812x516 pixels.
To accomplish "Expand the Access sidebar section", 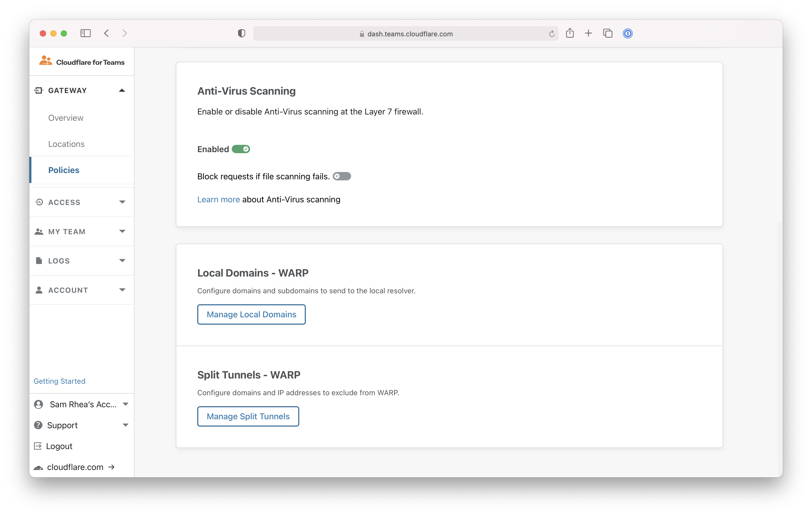I will 122,202.
